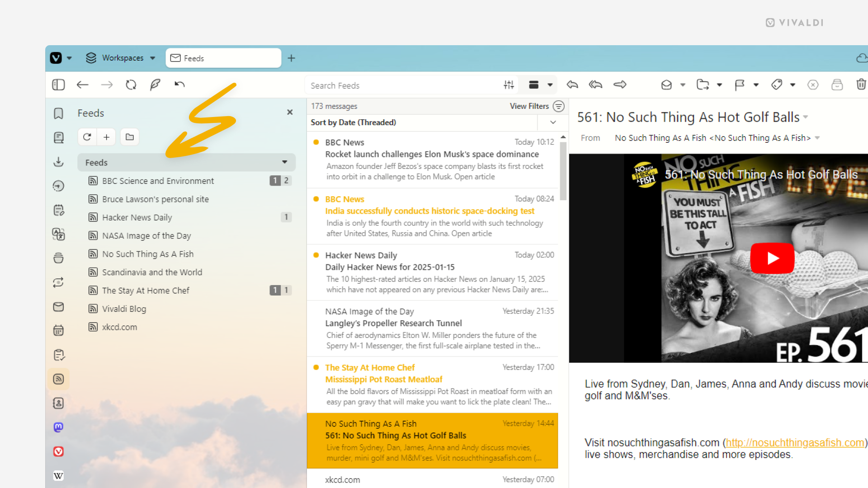This screenshot has height=488, width=868.
Task: Open the mail layout dropdown arrow
Action: (x=550, y=85)
